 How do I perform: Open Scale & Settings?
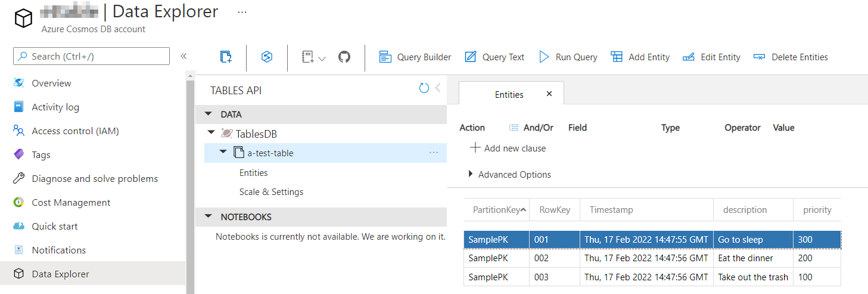(272, 192)
